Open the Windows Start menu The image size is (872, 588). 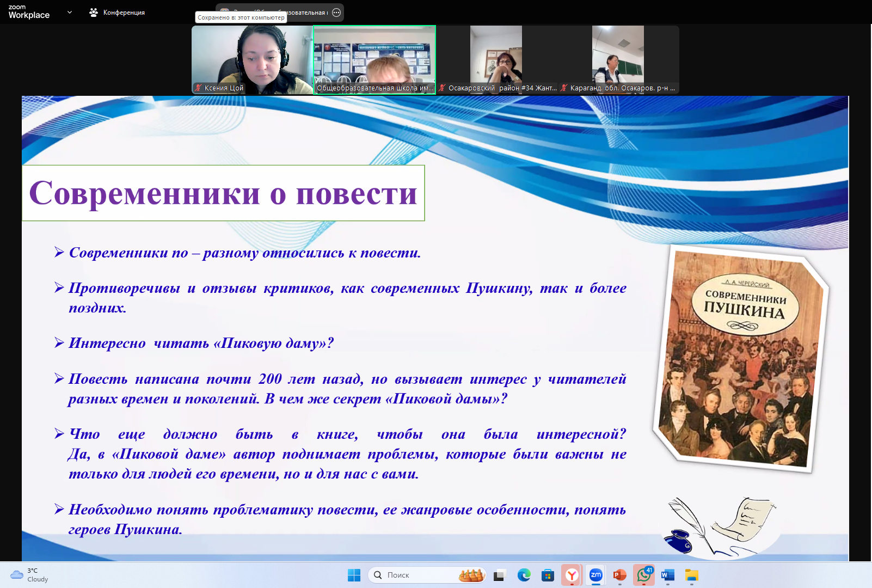point(354,575)
